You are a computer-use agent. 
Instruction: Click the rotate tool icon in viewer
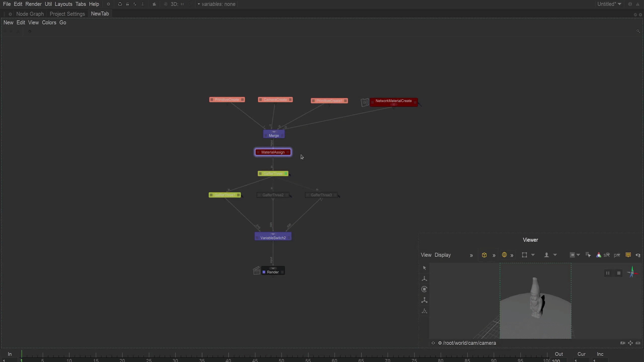pyautogui.click(x=424, y=289)
